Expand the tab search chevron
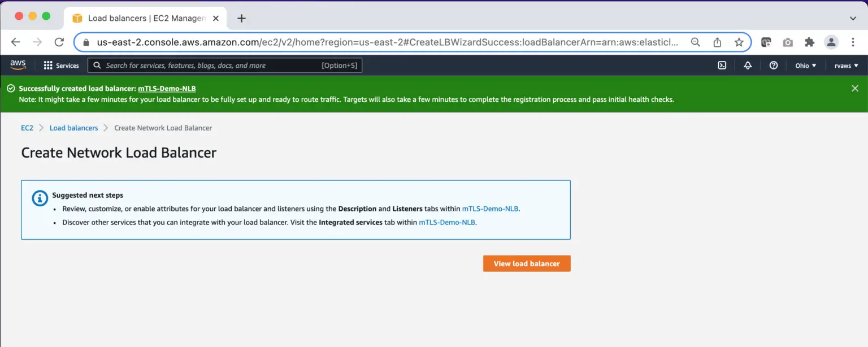The width and height of the screenshot is (868, 347). pyautogui.click(x=853, y=18)
